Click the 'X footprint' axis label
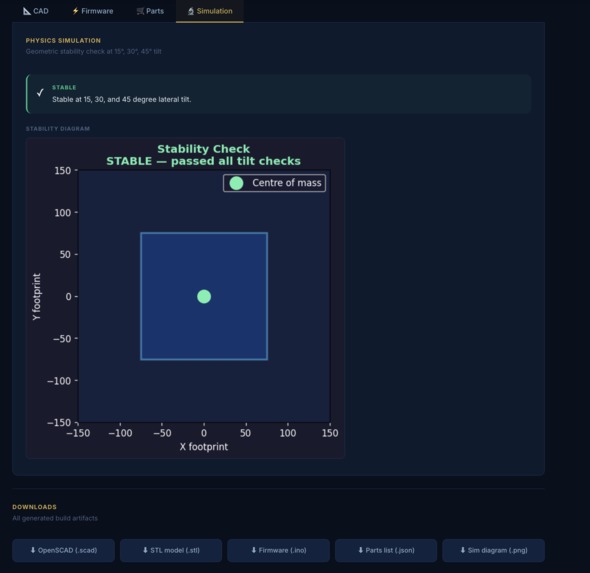 pyautogui.click(x=204, y=447)
